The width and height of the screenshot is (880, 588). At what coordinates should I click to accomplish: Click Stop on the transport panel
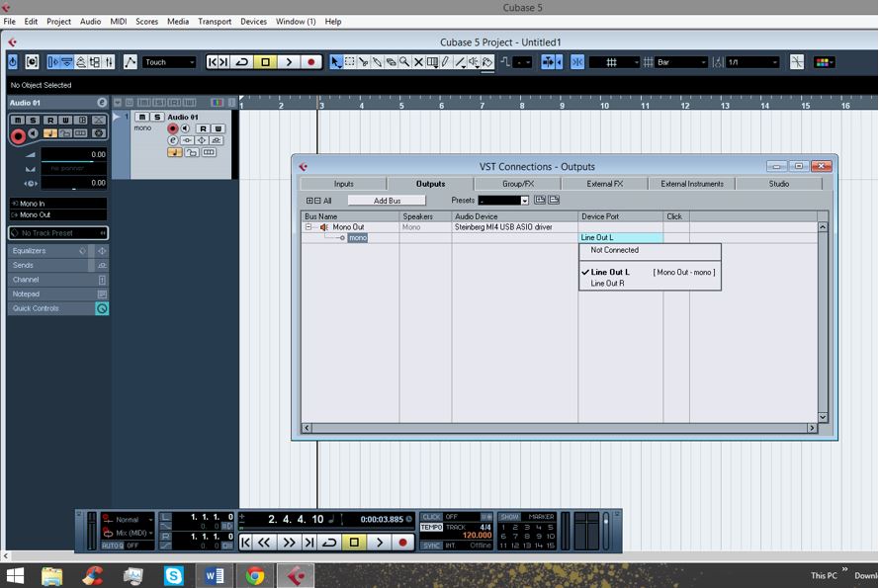[354, 543]
